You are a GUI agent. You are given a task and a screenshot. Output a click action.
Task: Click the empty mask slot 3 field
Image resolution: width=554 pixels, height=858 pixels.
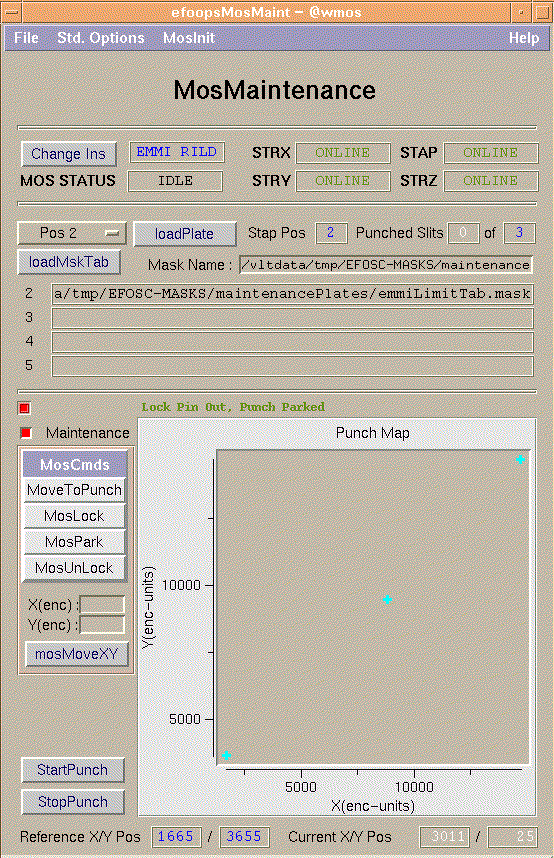click(x=292, y=318)
